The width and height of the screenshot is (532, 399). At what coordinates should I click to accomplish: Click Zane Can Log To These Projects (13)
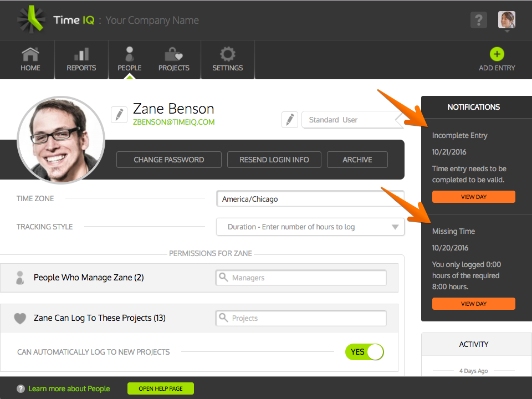99,318
